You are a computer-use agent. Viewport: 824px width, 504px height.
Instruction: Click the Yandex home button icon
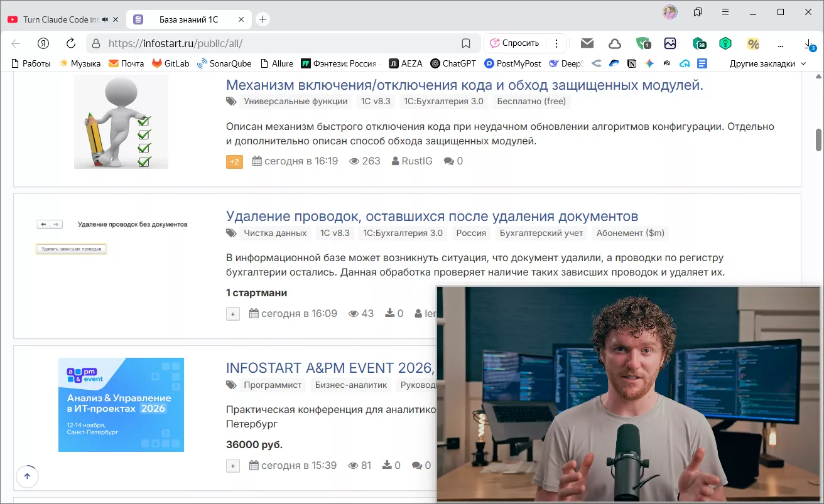click(43, 43)
